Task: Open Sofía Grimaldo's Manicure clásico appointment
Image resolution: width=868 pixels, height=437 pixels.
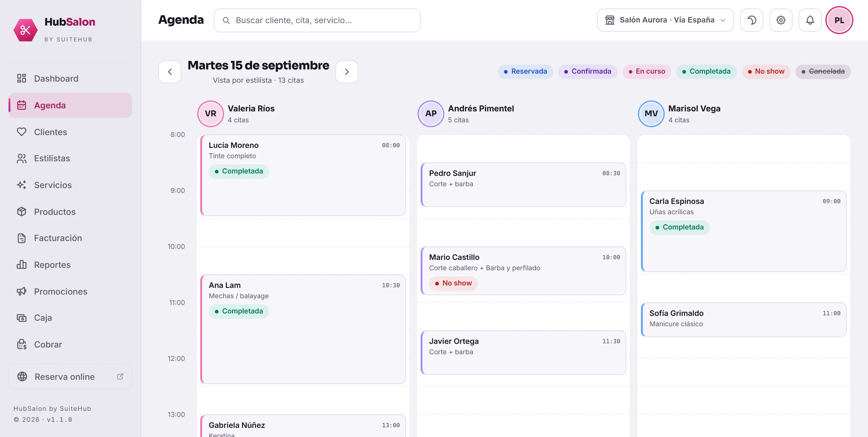Action: click(x=744, y=320)
